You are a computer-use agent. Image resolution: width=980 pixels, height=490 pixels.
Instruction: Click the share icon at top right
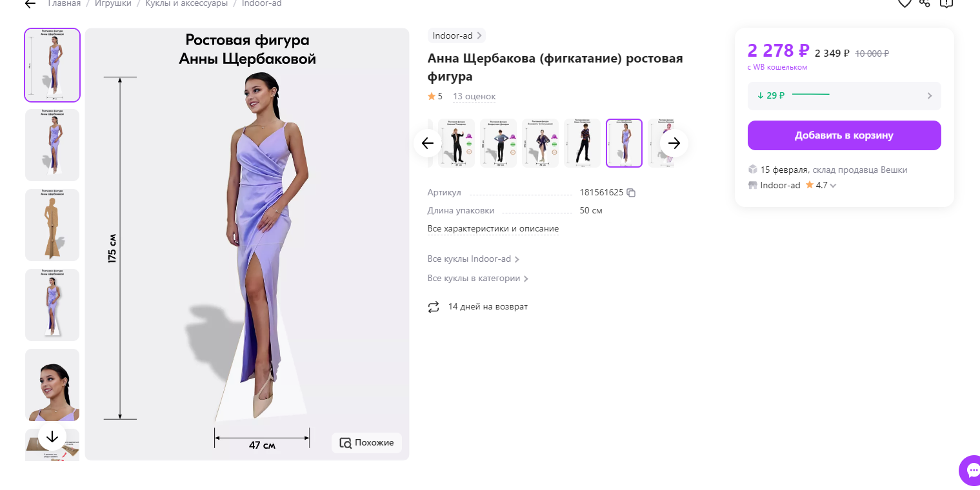[x=925, y=3]
